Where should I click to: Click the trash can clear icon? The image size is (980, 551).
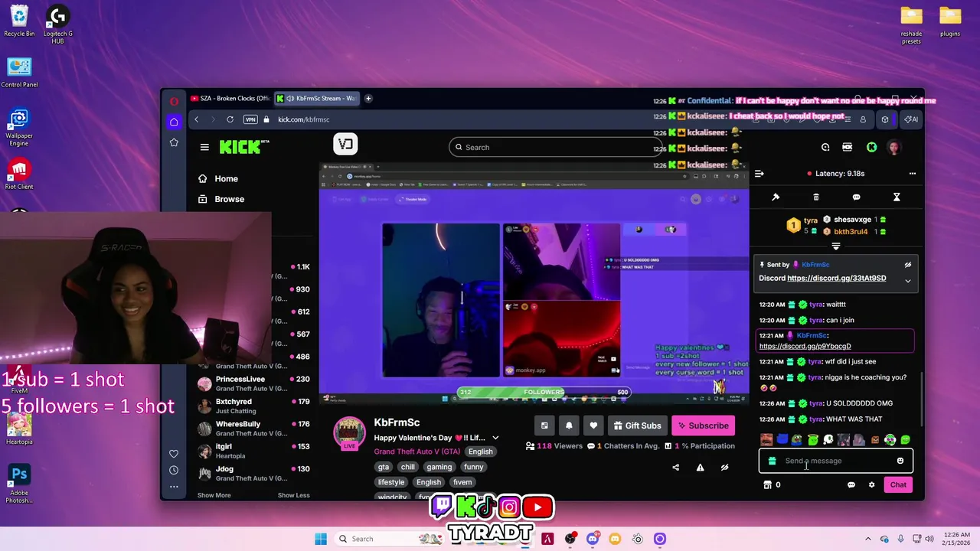pos(816,197)
